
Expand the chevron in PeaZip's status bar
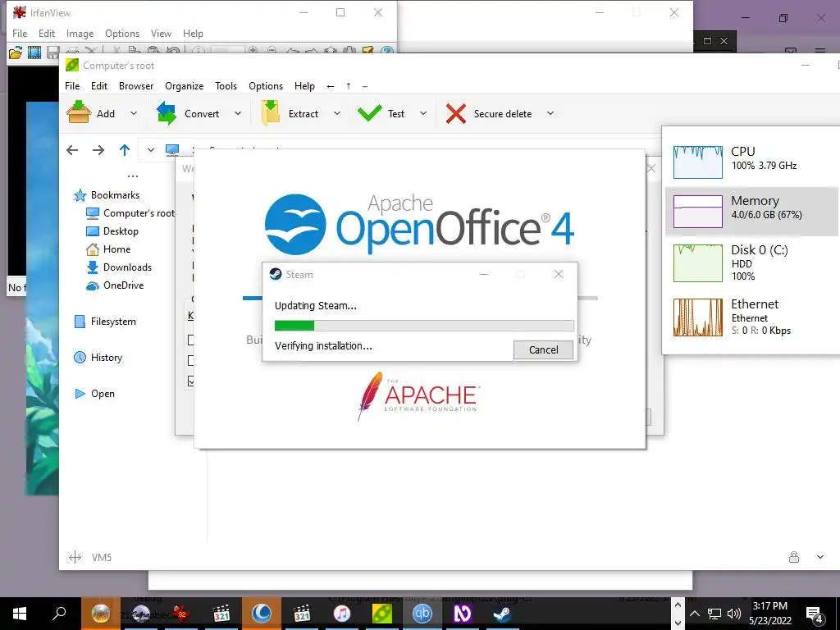click(820, 557)
